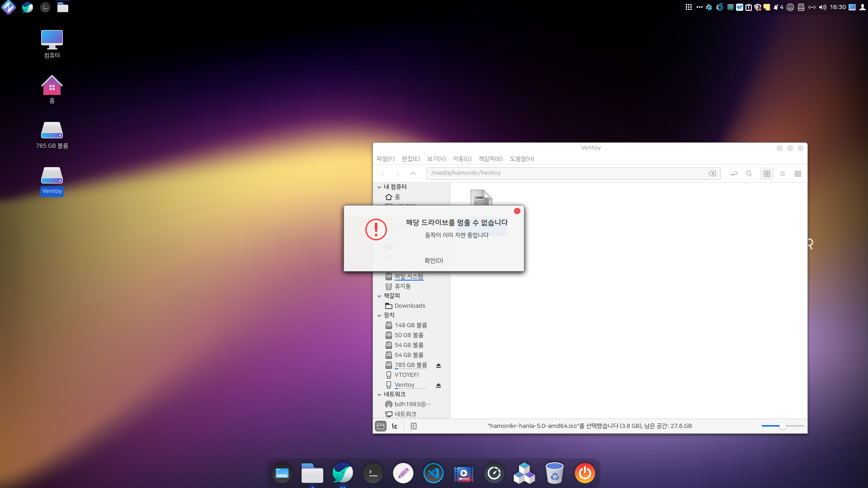Click the 확인(O) button in error dialog
Screen dimensions: 868x488
coord(434,260)
